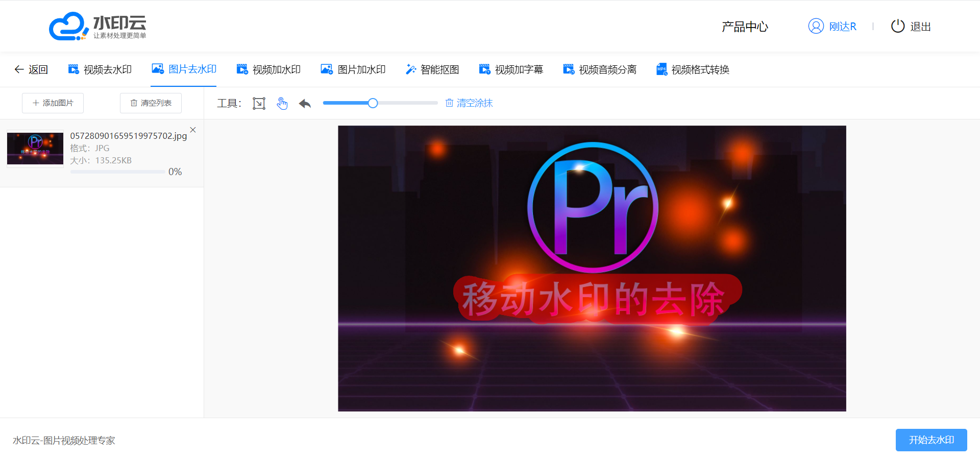Viewport: 980px width, 461px height.
Task: Switch to 视频去水印 tab
Action: click(x=100, y=69)
